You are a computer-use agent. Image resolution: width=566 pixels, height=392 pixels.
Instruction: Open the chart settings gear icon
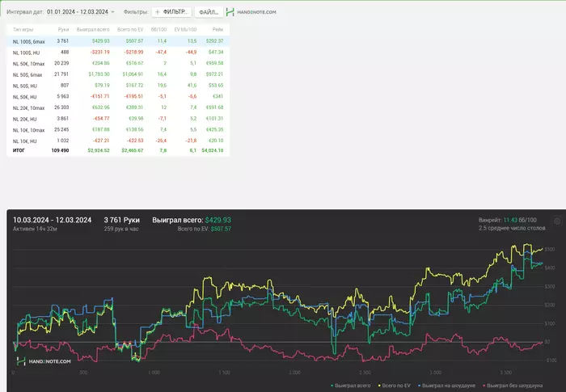pos(556,221)
